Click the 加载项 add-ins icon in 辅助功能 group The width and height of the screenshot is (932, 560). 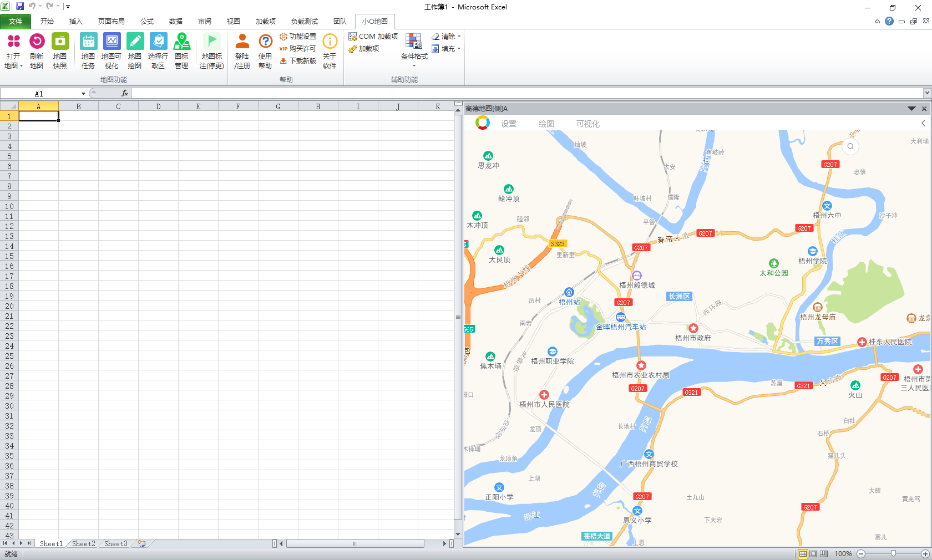click(x=364, y=49)
